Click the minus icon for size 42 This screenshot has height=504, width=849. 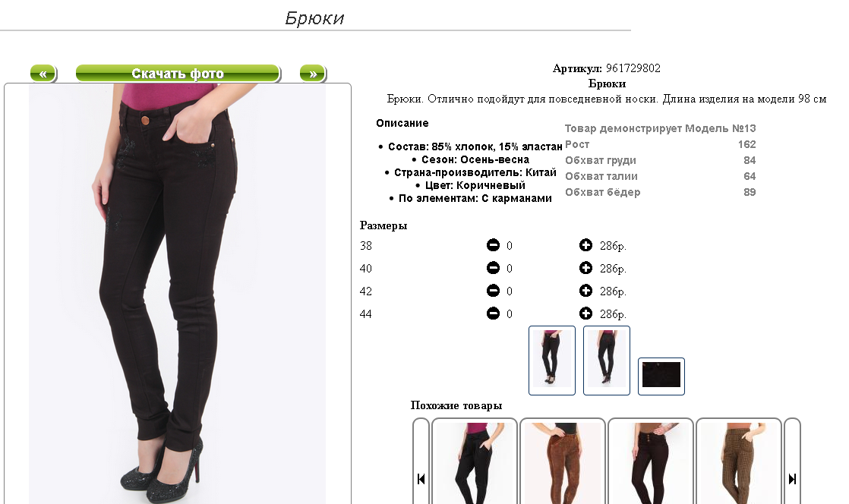493,291
